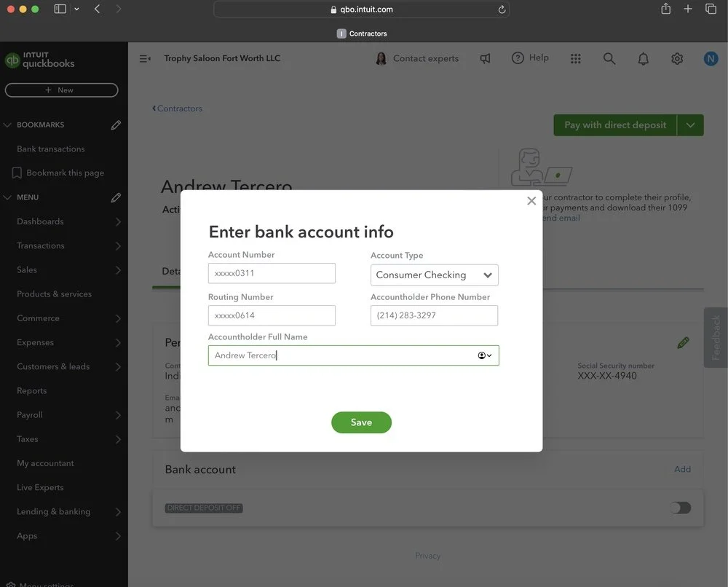The height and width of the screenshot is (587, 728).
Task: Open the autofill contact icon in name field
Action: 484,355
